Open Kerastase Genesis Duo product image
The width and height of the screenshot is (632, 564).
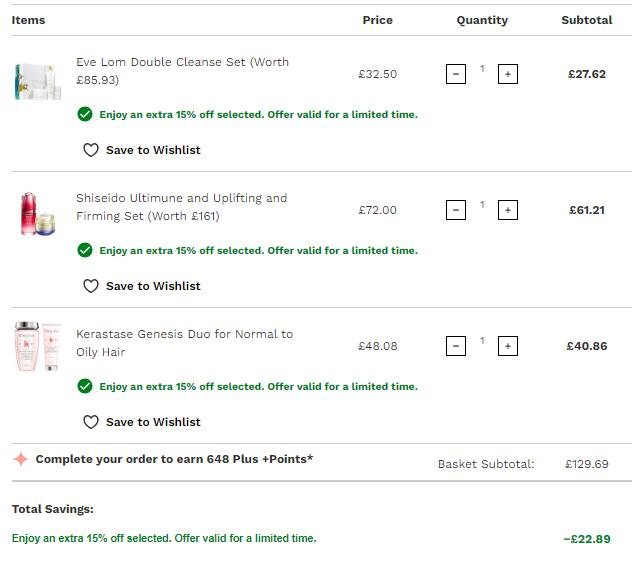(x=37, y=346)
